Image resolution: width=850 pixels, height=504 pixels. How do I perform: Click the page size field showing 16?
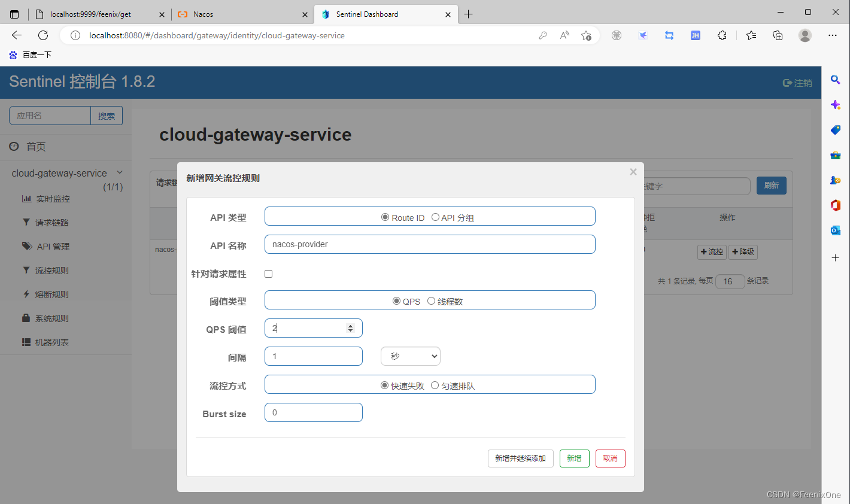pyautogui.click(x=730, y=281)
